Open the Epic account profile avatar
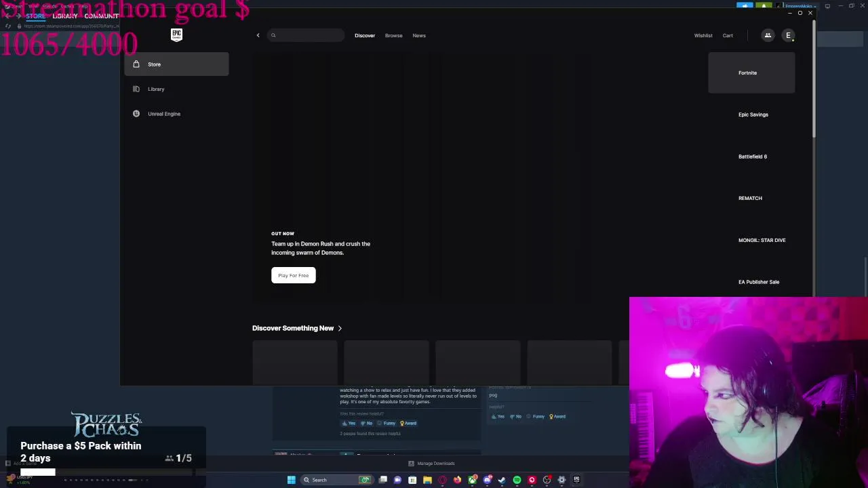 pyautogui.click(x=788, y=35)
